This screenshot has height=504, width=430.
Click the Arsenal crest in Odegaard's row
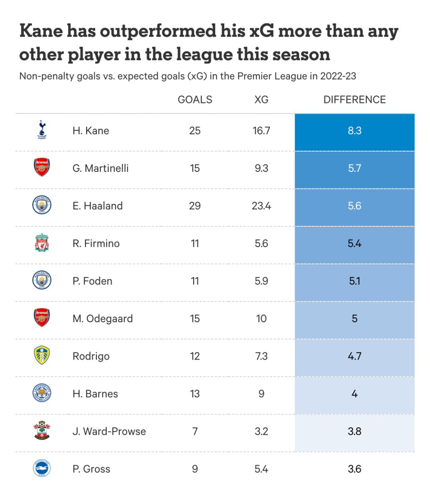(x=42, y=318)
